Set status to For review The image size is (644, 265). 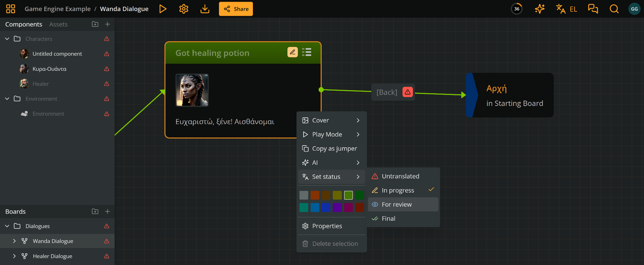click(396, 205)
